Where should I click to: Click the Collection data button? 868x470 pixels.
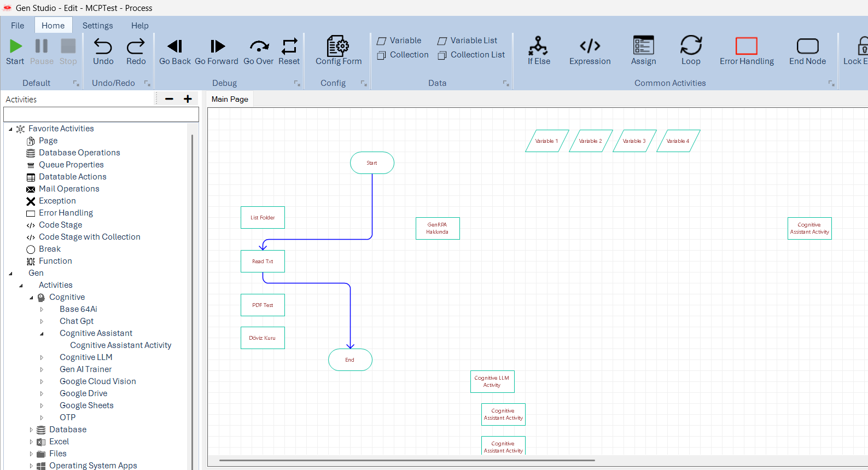(403, 55)
